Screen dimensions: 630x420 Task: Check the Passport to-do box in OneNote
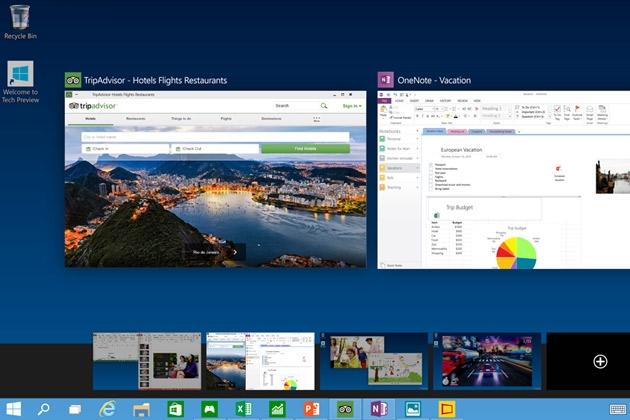point(431,165)
